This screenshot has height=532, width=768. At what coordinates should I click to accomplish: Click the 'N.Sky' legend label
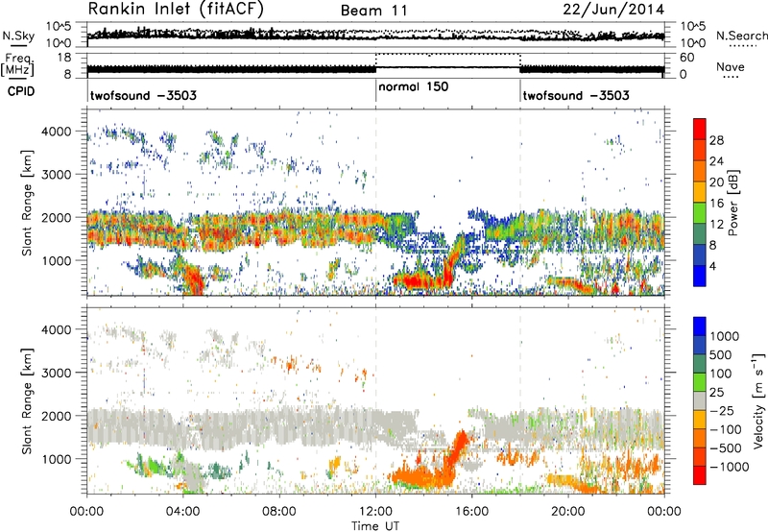coord(18,36)
